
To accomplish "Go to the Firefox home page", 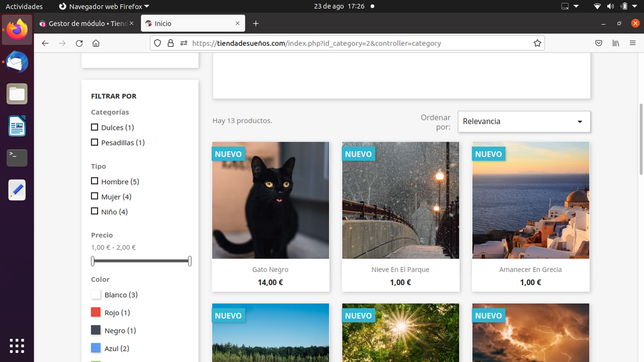I will pyautogui.click(x=96, y=43).
